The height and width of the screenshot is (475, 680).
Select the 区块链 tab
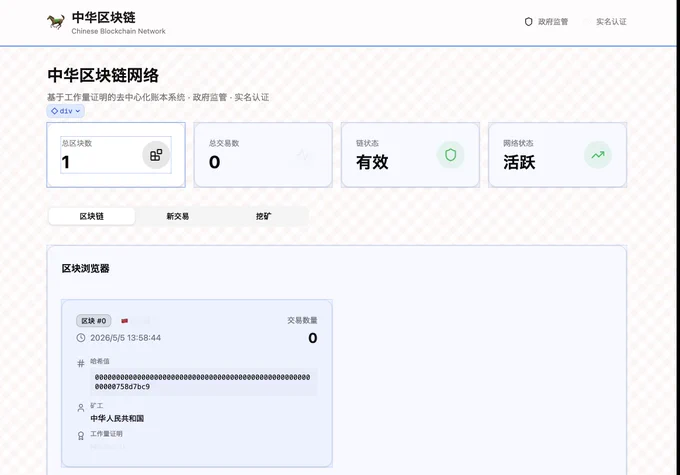coord(92,216)
